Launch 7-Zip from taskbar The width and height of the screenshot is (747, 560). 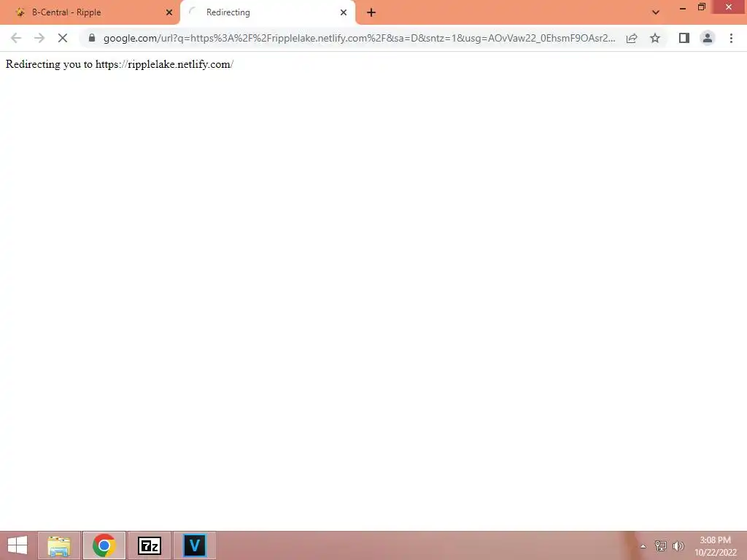[x=149, y=545]
